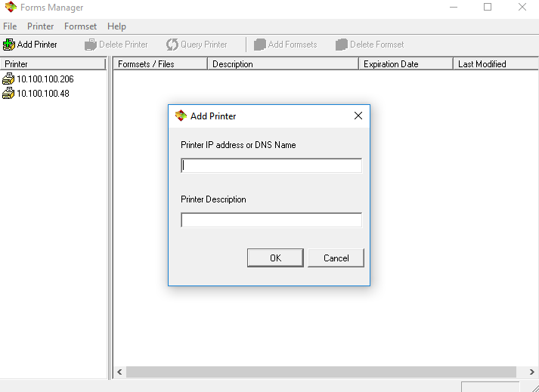This screenshot has width=539, height=392.
Task: Open the Help menu
Action: click(x=116, y=26)
